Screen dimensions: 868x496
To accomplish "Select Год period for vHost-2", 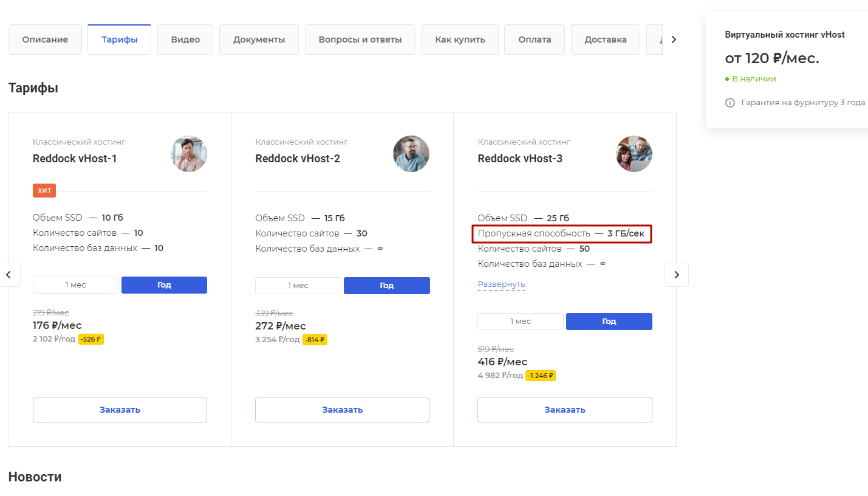I will (x=387, y=286).
